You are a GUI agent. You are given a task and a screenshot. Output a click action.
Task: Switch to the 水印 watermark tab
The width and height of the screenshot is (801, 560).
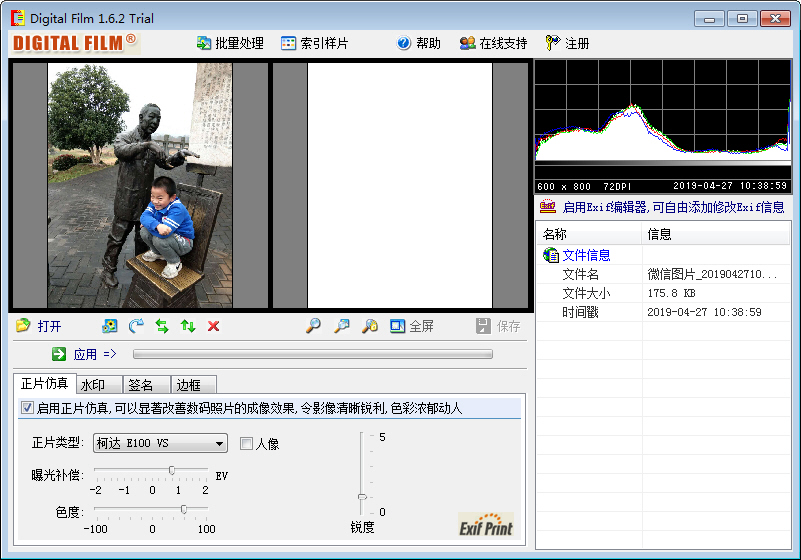point(93,385)
